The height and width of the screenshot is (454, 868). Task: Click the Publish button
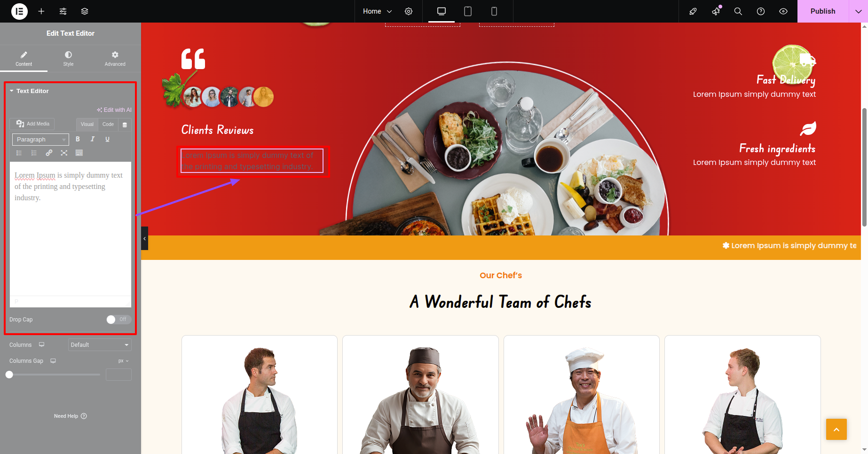tap(823, 11)
